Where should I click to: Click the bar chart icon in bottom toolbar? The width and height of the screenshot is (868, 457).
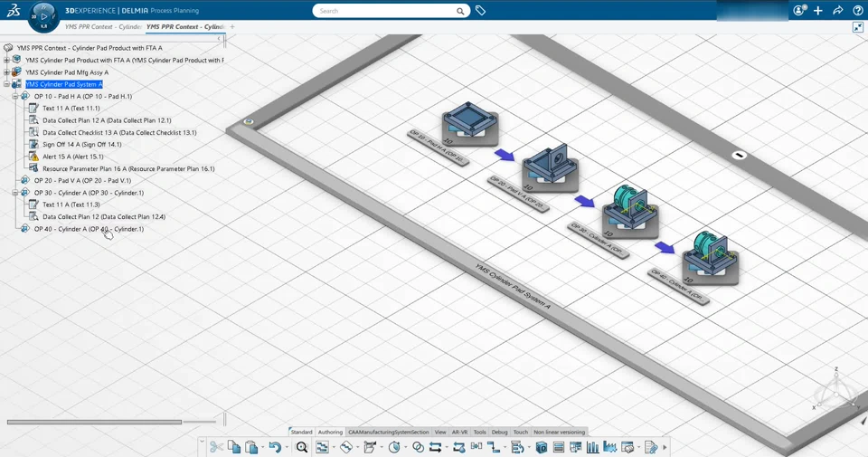coord(593,447)
